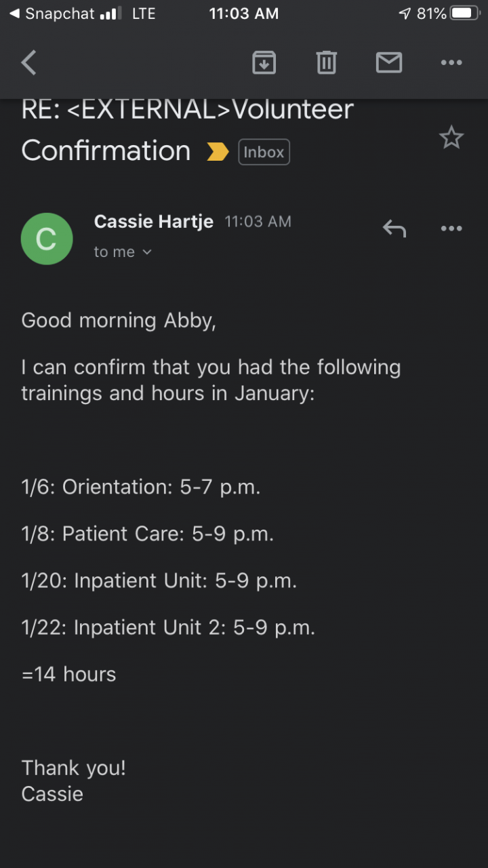The image size is (488, 868).
Task: Tap the 11:03 AM message timestamp
Action: (258, 222)
